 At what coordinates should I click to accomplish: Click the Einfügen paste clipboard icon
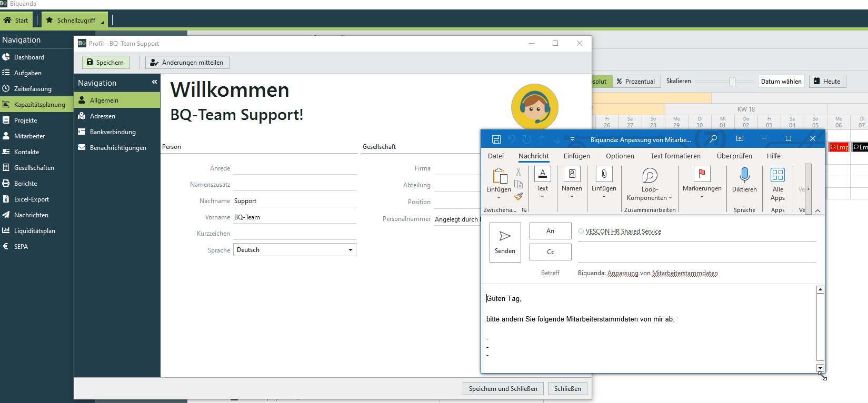tap(499, 176)
